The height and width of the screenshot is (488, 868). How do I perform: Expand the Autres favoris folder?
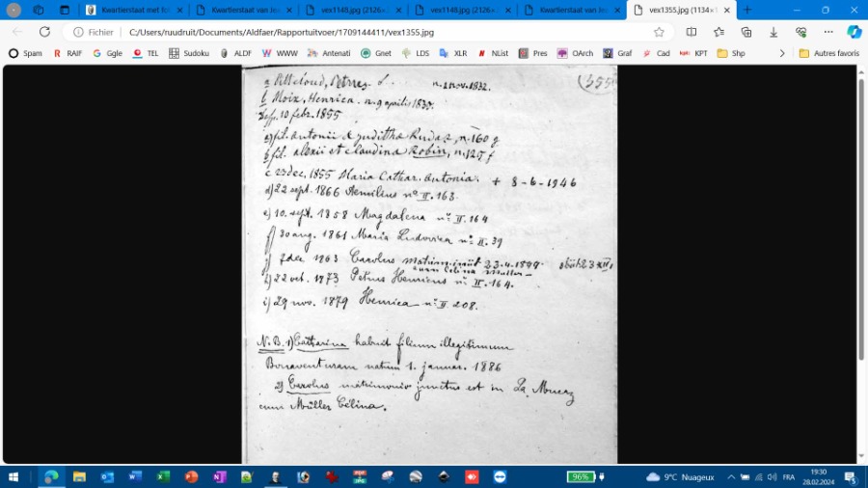828,53
